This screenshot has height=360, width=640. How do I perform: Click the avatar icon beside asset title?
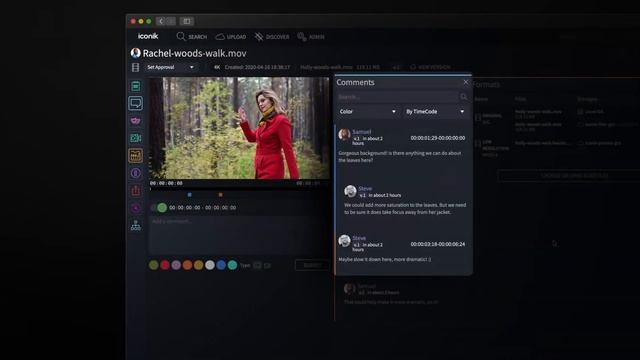[136, 53]
